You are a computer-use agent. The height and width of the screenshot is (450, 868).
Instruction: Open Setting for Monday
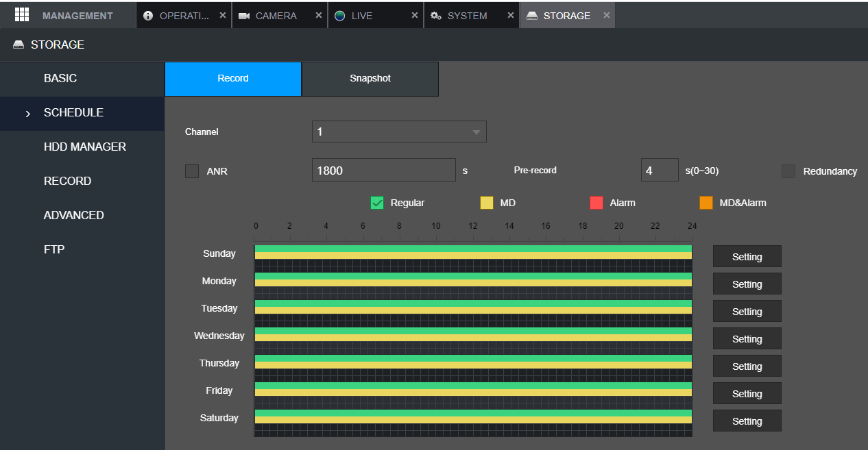tap(747, 284)
